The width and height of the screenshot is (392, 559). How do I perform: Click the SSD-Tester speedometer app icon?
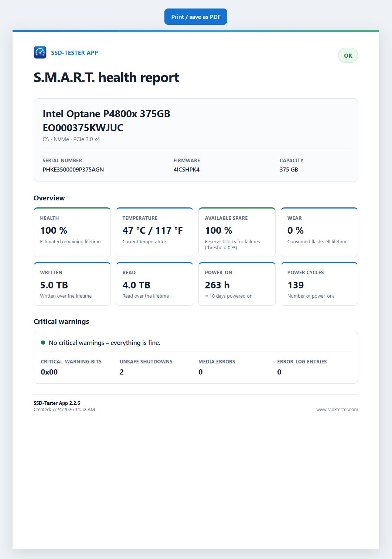tap(40, 52)
